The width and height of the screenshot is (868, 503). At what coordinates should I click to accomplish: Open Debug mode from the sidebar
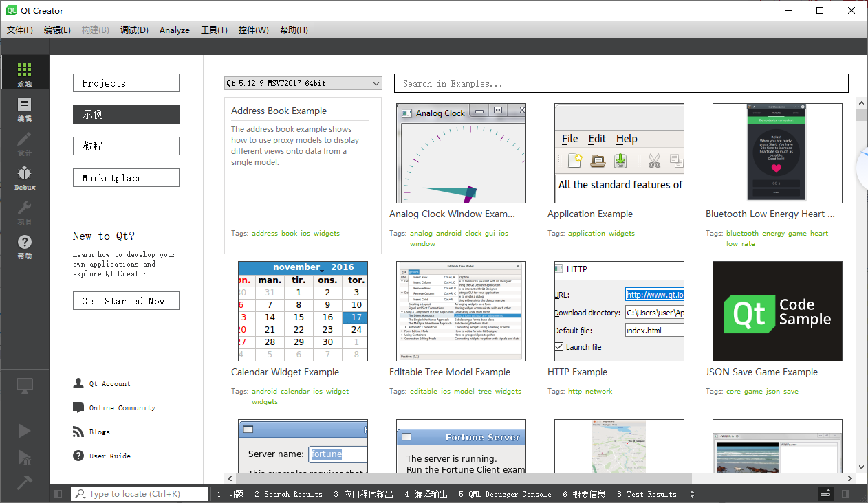24,177
